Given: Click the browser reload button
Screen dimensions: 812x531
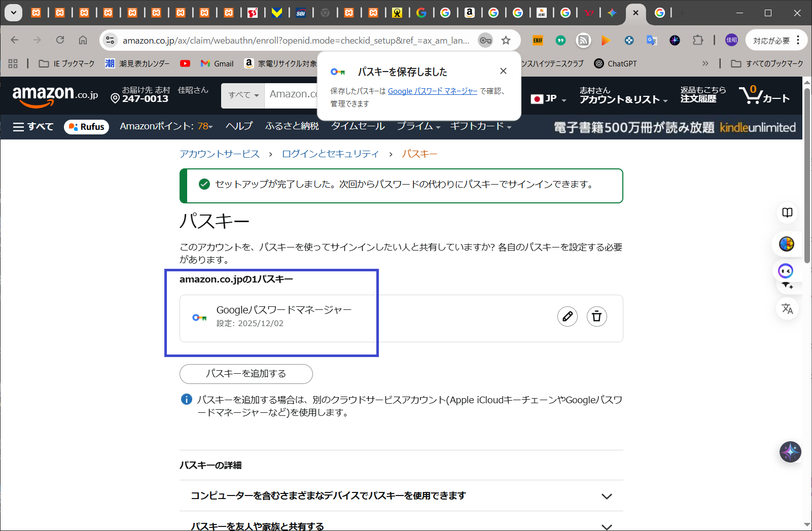Looking at the screenshot, I should [x=60, y=40].
